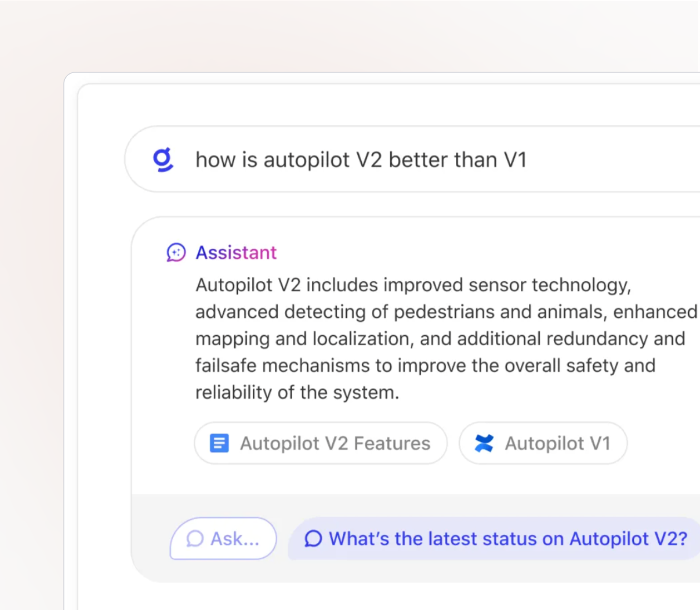Click the line 'advanced detecting of pedestrians'

pyautogui.click(x=447, y=312)
